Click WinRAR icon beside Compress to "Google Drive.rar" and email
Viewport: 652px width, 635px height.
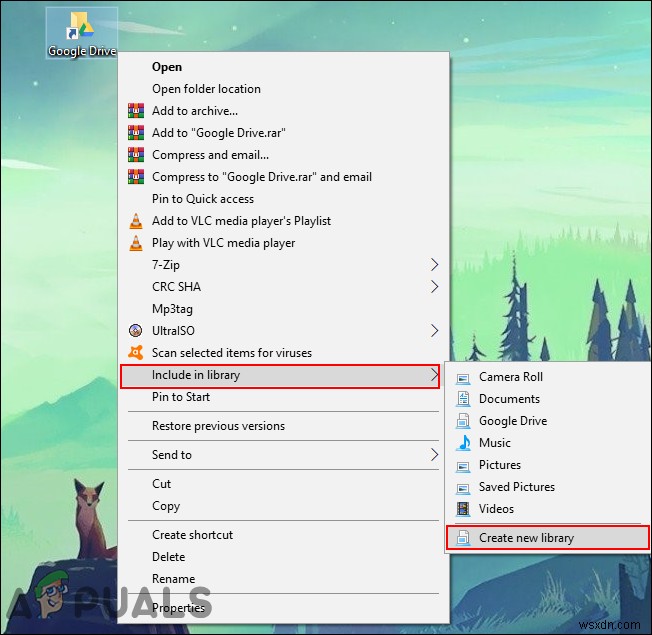click(x=136, y=177)
